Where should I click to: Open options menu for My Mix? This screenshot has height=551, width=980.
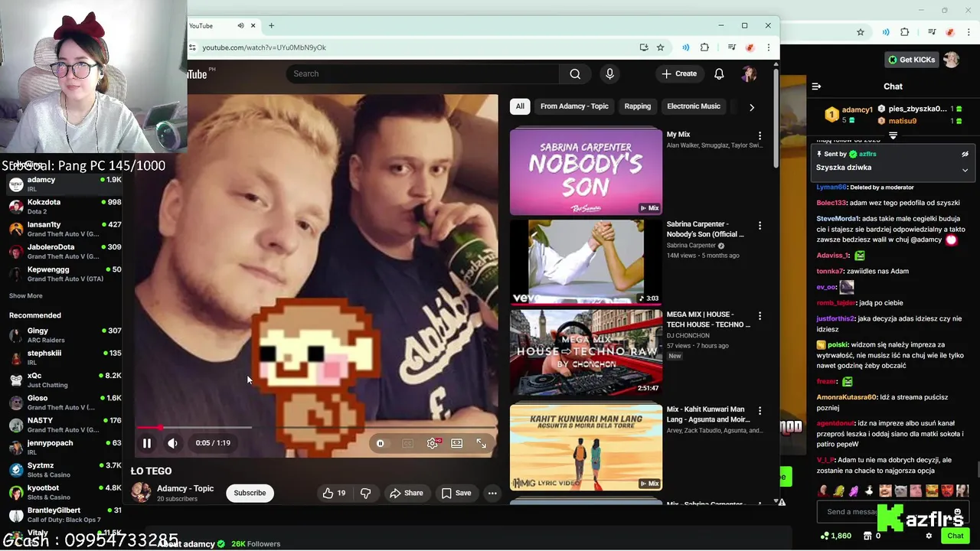(759, 135)
